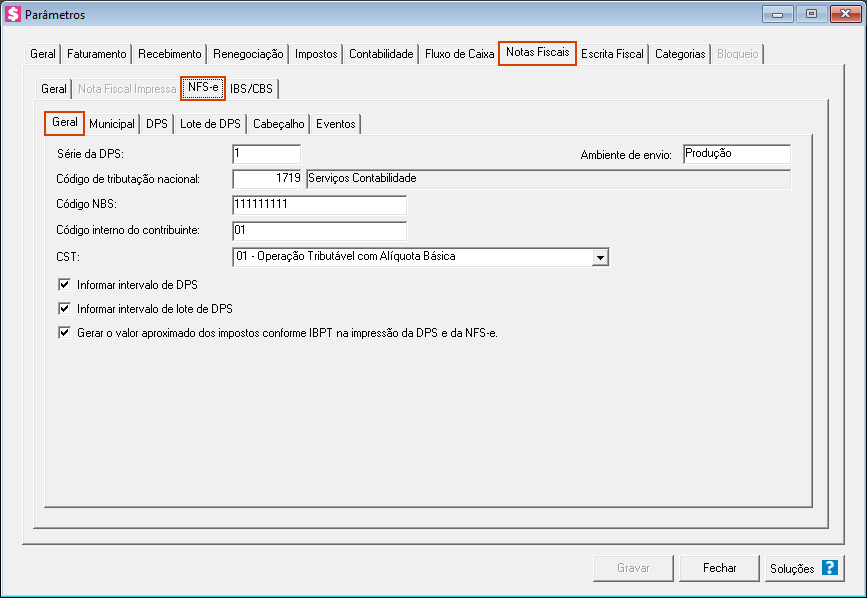The image size is (867, 598).
Task: Open the CST dropdown list
Action: (x=600, y=258)
